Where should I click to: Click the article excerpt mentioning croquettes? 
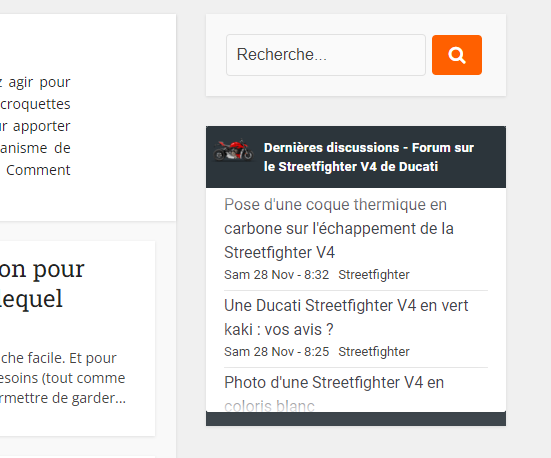(x=35, y=126)
